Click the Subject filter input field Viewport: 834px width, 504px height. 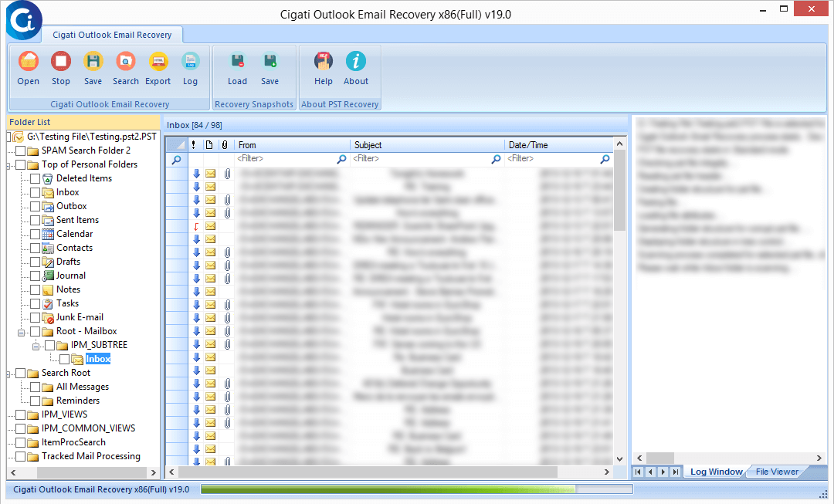[421, 159]
